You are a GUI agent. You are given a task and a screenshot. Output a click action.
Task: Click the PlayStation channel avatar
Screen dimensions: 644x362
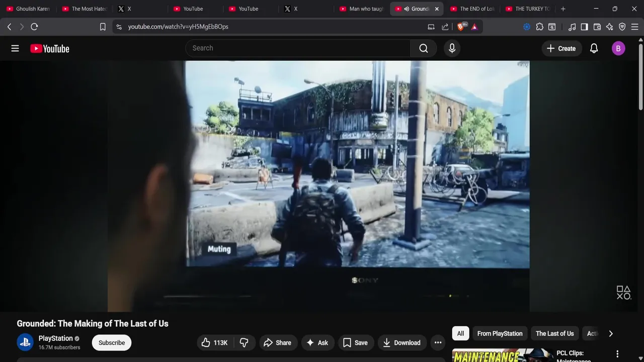tap(25, 342)
